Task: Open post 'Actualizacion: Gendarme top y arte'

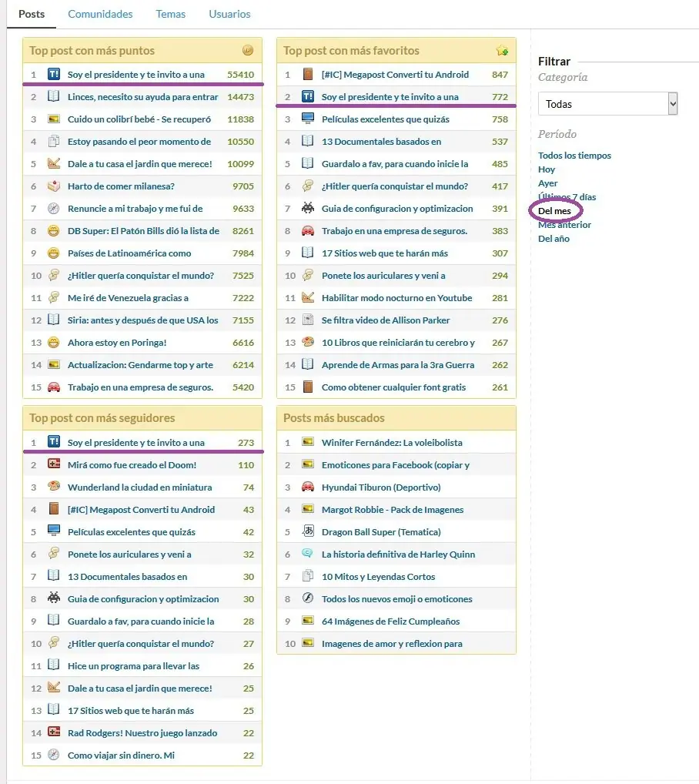Action: (x=140, y=365)
